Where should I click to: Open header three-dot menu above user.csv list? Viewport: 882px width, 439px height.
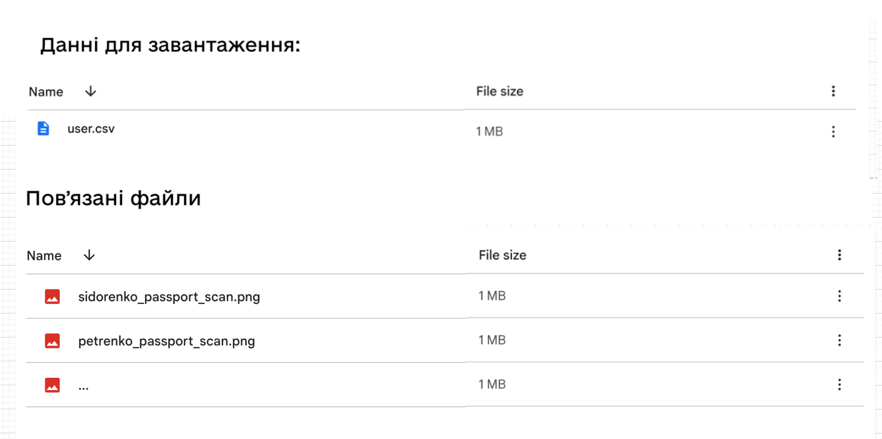pyautogui.click(x=834, y=91)
